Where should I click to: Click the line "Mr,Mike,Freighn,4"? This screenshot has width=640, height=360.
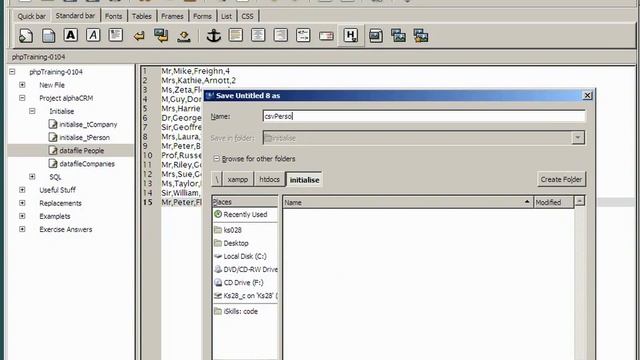195,71
